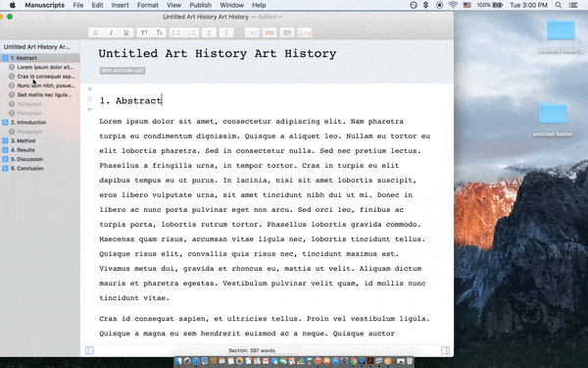This screenshot has width=588, height=368.
Task: Select the 1. Abstract section in outline
Action: point(40,58)
